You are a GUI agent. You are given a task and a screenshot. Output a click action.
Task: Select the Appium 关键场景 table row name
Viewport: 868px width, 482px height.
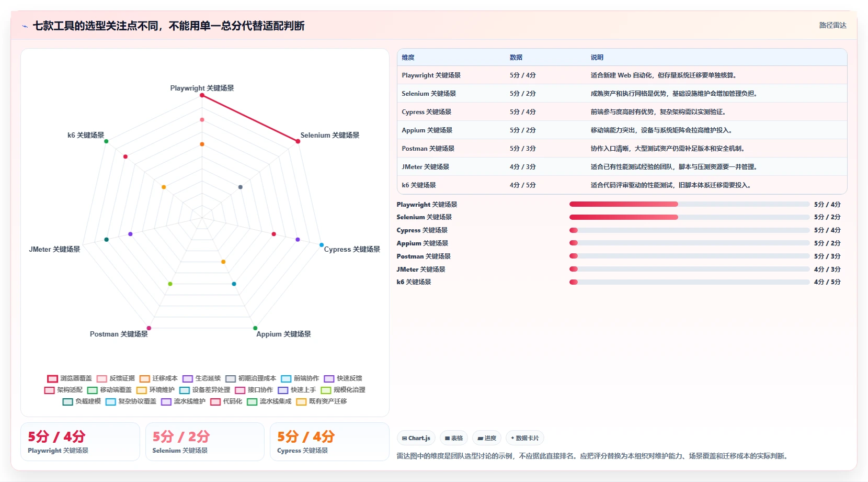point(427,130)
